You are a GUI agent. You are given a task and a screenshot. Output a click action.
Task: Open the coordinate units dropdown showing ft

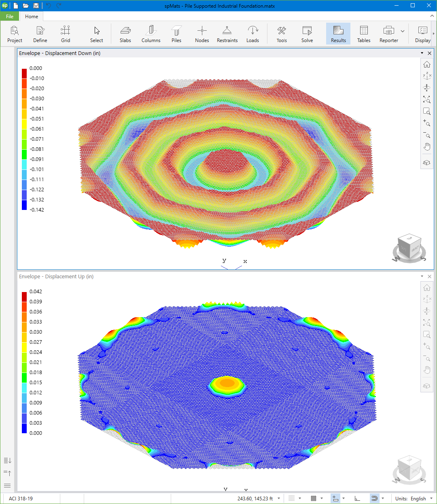pos(278,498)
